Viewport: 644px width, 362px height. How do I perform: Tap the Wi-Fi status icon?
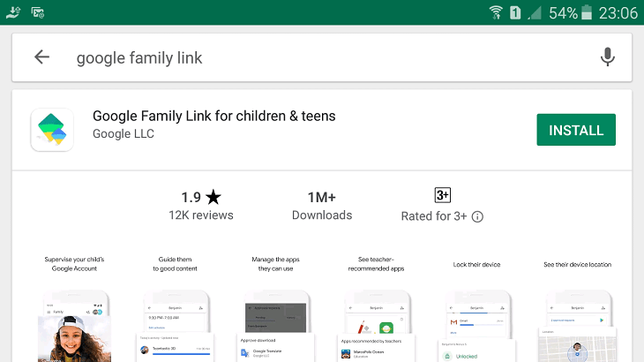496,12
